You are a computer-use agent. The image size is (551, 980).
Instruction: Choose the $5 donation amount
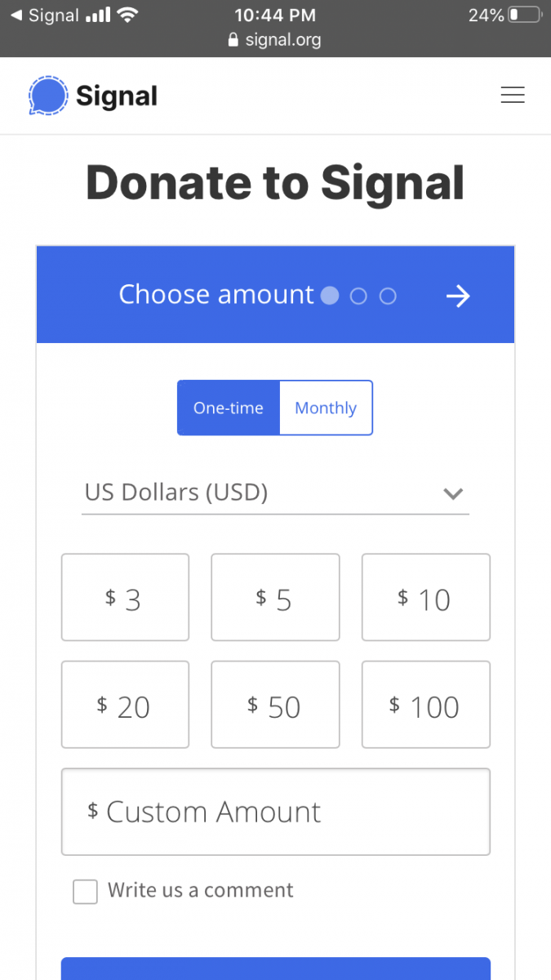click(x=275, y=598)
